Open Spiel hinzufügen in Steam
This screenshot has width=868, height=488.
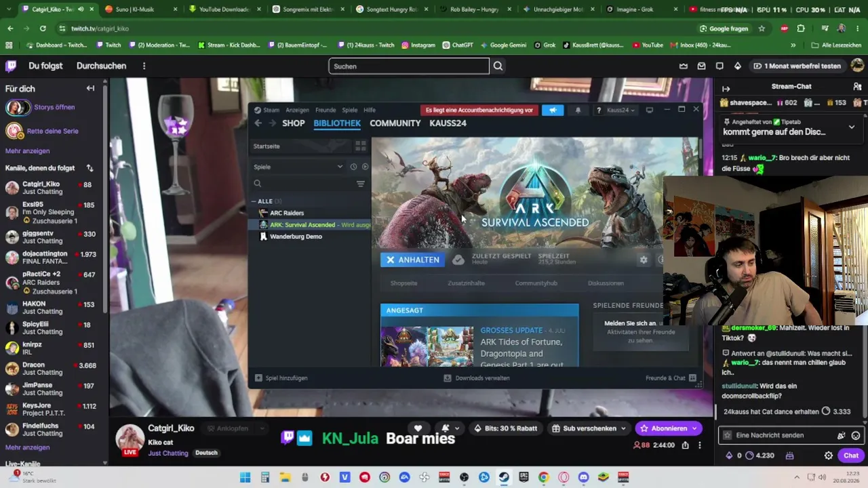(x=281, y=378)
